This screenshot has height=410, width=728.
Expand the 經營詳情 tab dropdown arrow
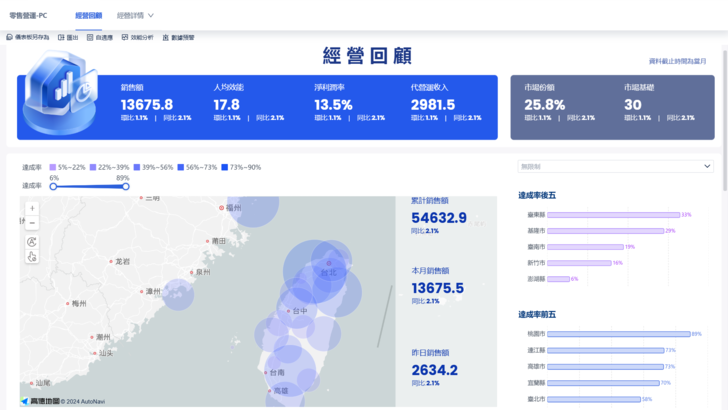(151, 16)
